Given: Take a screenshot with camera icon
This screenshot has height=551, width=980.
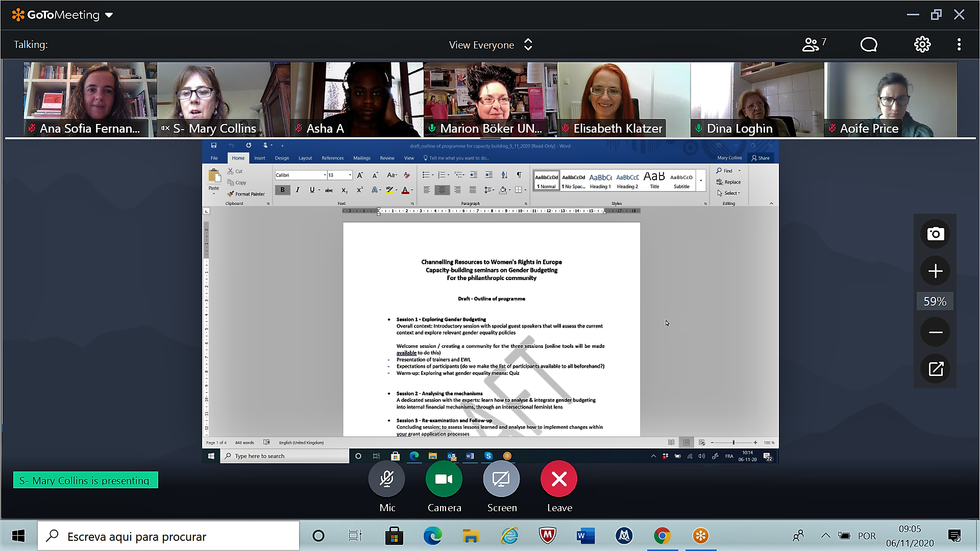Looking at the screenshot, I should [x=935, y=234].
